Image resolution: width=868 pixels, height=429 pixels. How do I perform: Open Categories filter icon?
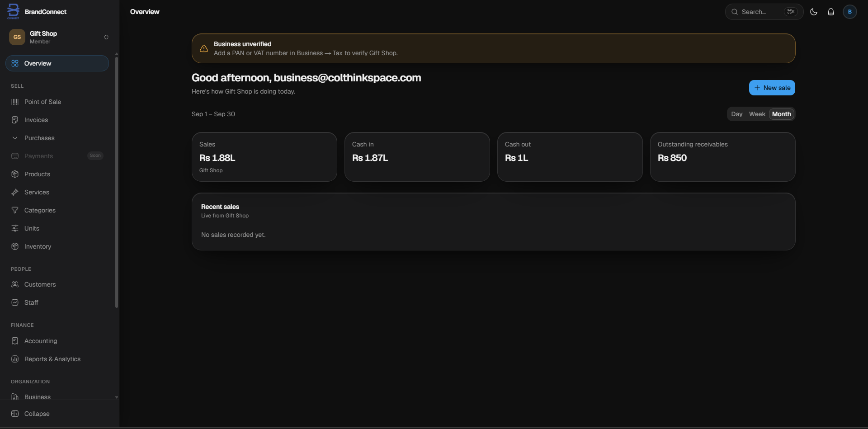click(15, 210)
